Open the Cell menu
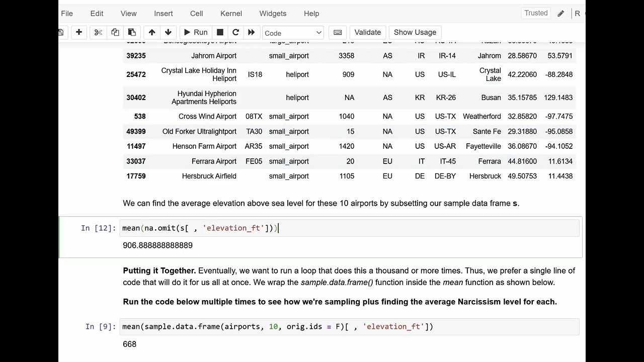This screenshot has width=644, height=362. pos(197,14)
